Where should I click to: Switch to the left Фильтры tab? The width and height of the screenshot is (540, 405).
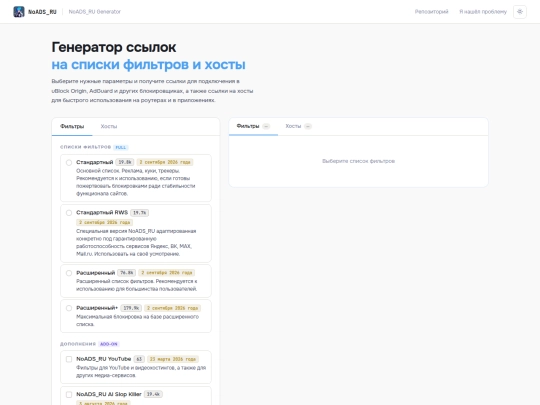tap(72, 126)
